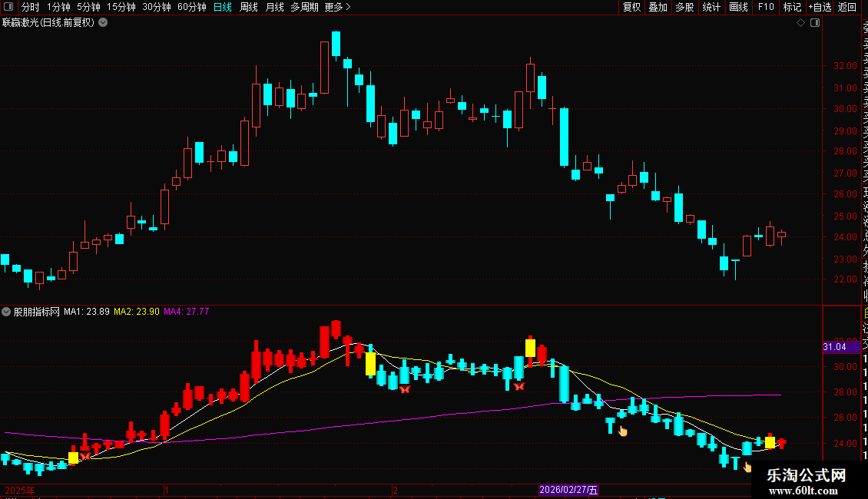
Task: Click the 标记 mark button
Action: [x=792, y=7]
